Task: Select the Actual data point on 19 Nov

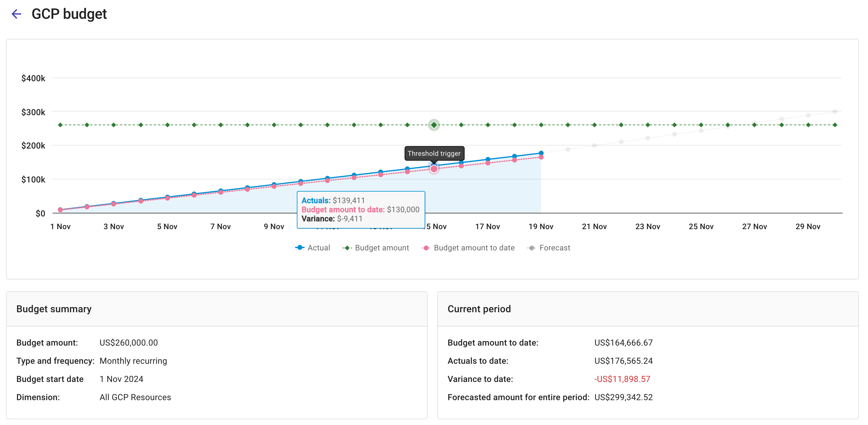Action: [x=541, y=153]
